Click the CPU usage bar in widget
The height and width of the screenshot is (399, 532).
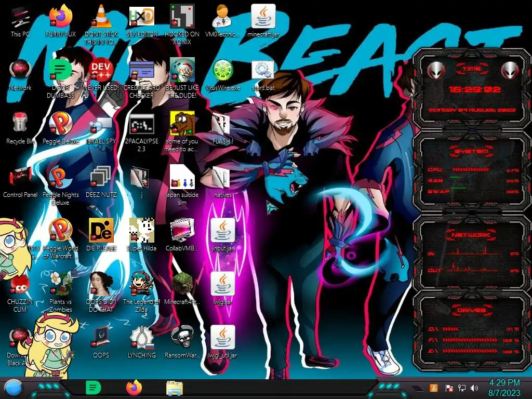point(470,170)
